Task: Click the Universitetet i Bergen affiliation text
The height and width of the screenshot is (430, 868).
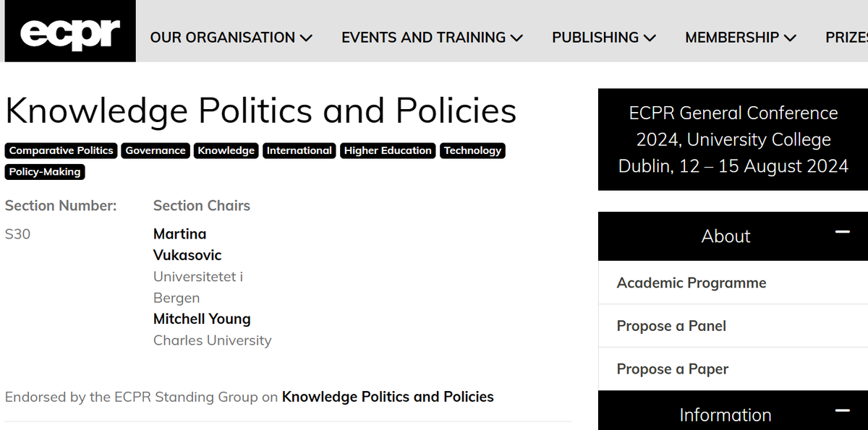Action: 198,287
